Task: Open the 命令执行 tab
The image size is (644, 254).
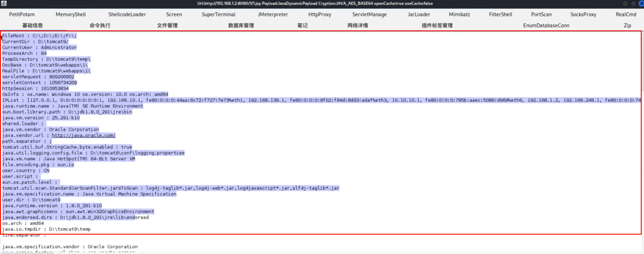Action: point(100,25)
